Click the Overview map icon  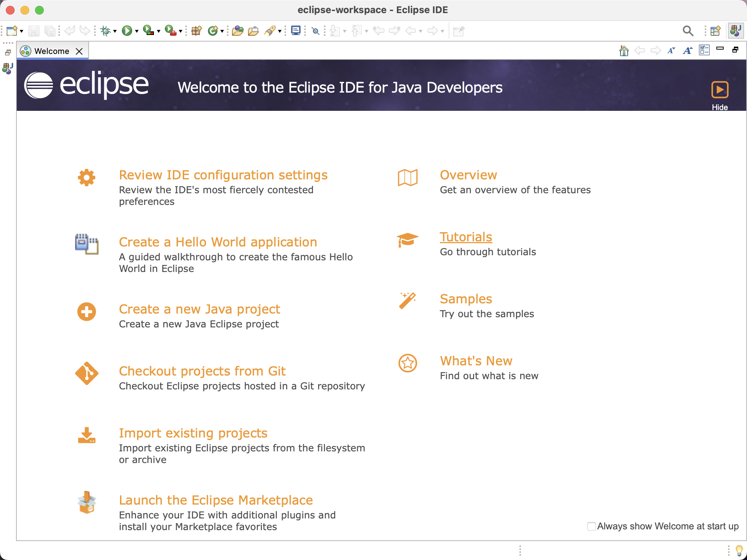(407, 178)
